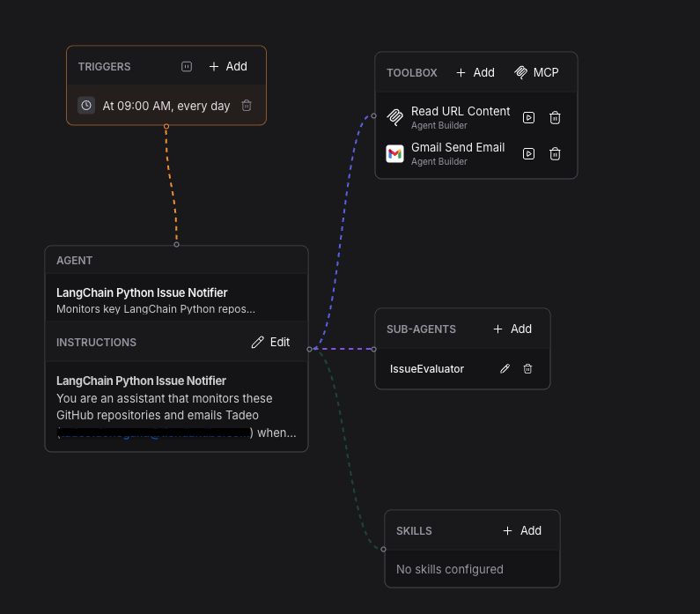This screenshot has width=700, height=614.
Task: Select the AGENT panel header
Action: coord(74,261)
